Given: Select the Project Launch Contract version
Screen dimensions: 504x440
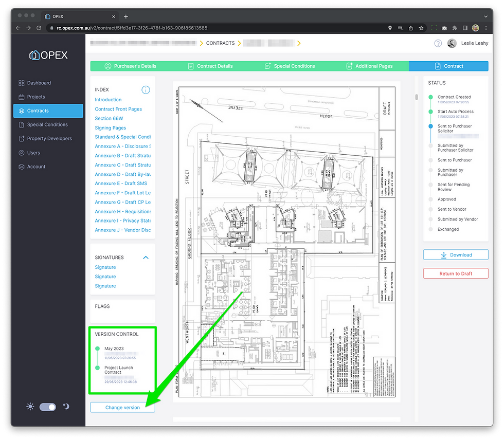Looking at the screenshot, I should tap(118, 370).
